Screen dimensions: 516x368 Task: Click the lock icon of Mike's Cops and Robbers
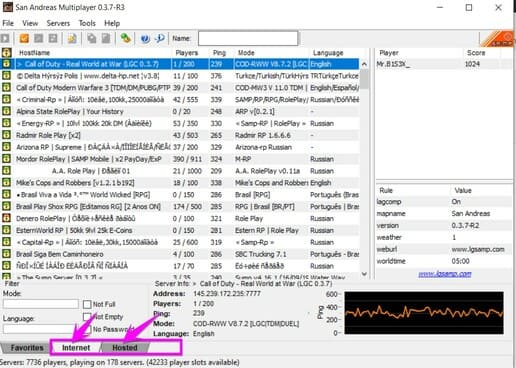click(6, 183)
